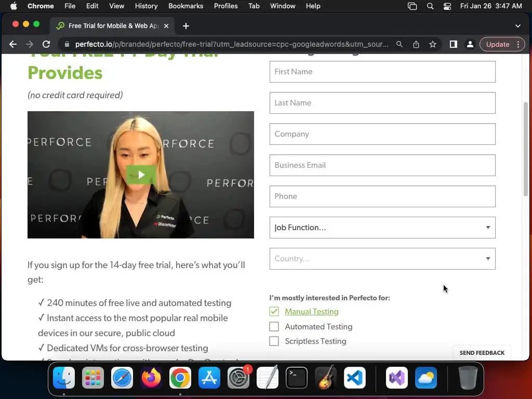532x399 pixels.
Task: Open Visual Studio Code from the dock
Action: click(355, 378)
